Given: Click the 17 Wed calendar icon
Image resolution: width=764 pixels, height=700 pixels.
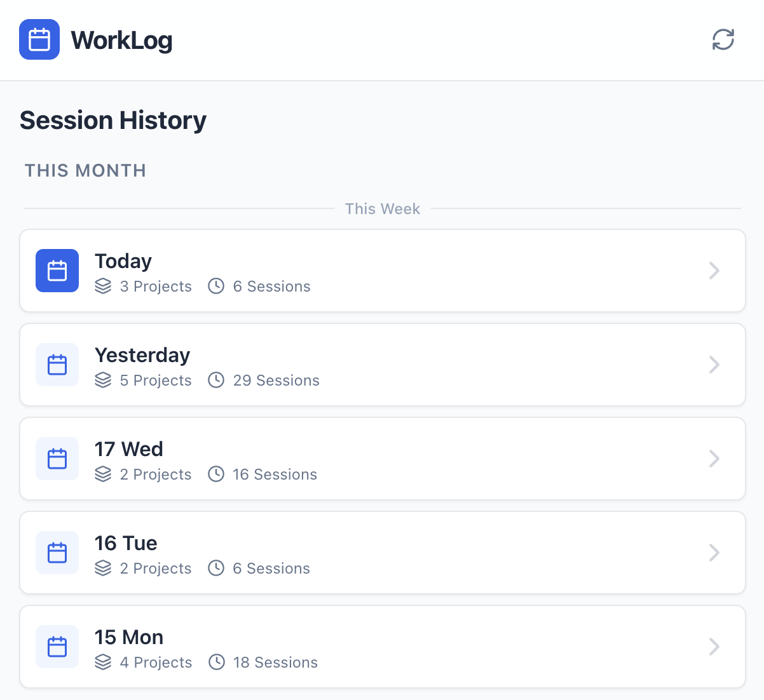Looking at the screenshot, I should (x=57, y=459).
